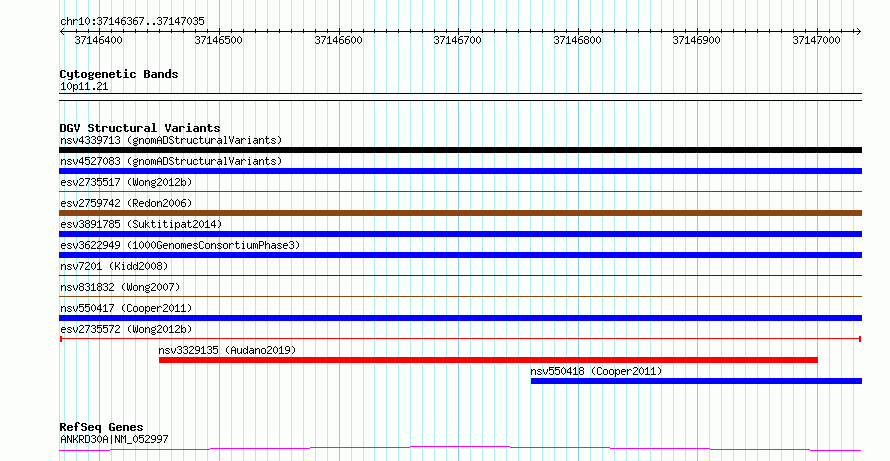Click the blue nsv4527083 variant bar

(x=460, y=171)
